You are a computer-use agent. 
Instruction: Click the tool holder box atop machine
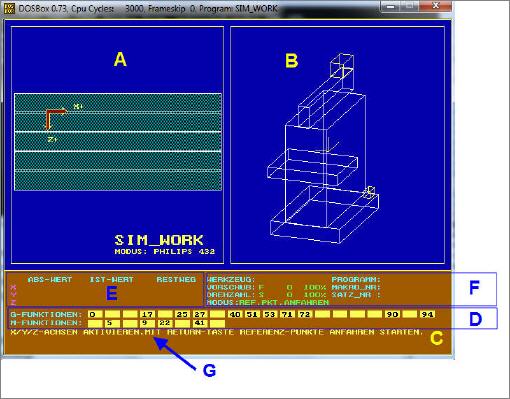[x=342, y=72]
